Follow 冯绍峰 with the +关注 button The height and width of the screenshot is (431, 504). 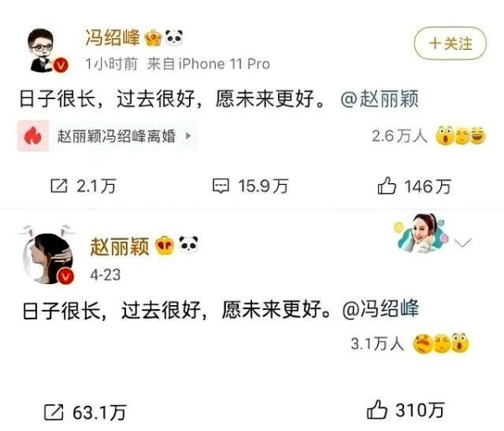point(450,44)
